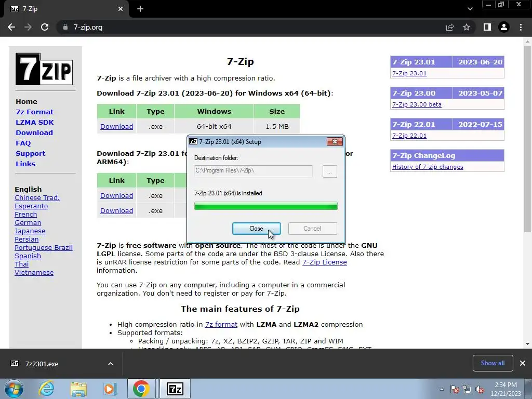Open the 7z Format page

click(x=34, y=112)
